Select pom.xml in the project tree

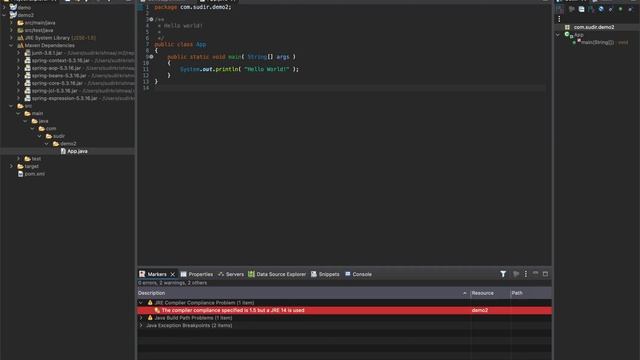[34, 174]
